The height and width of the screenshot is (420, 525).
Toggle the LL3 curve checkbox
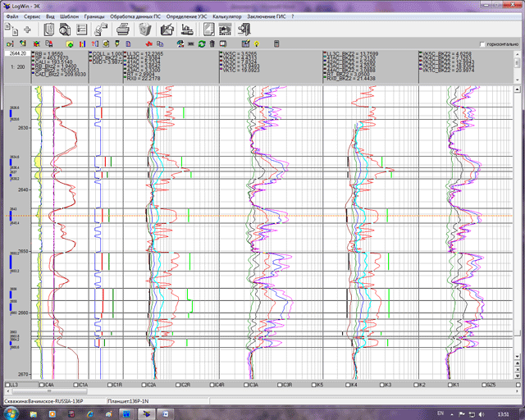coord(7,385)
